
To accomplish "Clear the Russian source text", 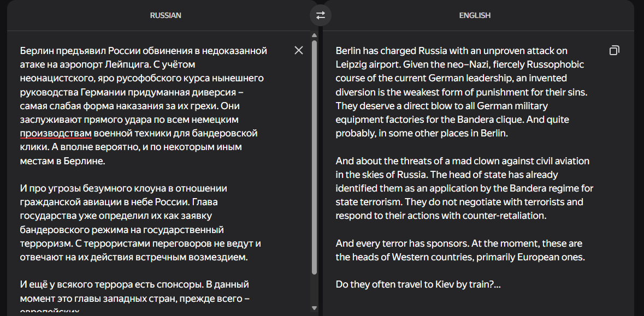I will pyautogui.click(x=299, y=50).
